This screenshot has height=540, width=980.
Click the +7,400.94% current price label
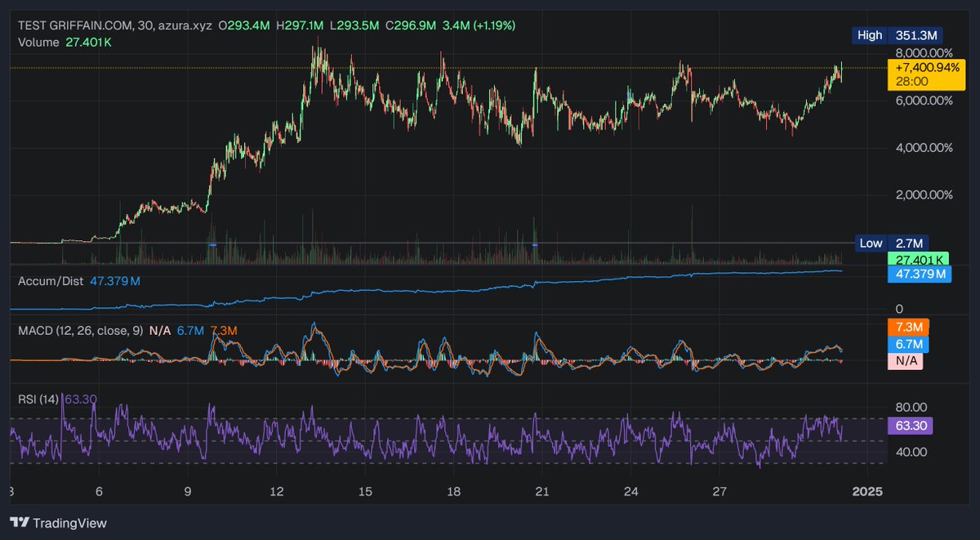tap(926, 68)
